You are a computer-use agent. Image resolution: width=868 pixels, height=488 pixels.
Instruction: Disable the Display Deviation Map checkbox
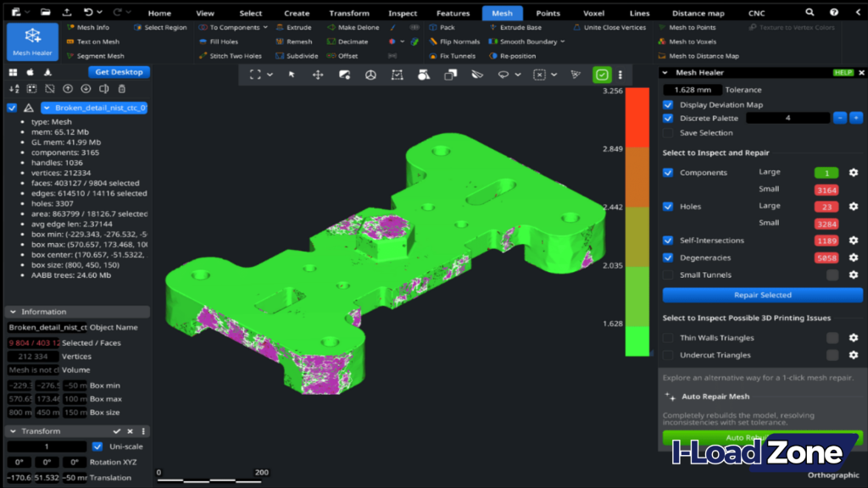669,104
